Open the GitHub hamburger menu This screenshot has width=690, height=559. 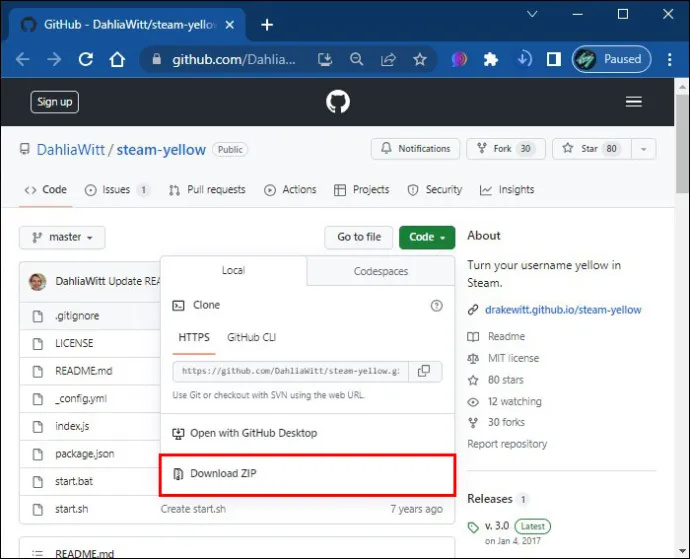pos(634,102)
